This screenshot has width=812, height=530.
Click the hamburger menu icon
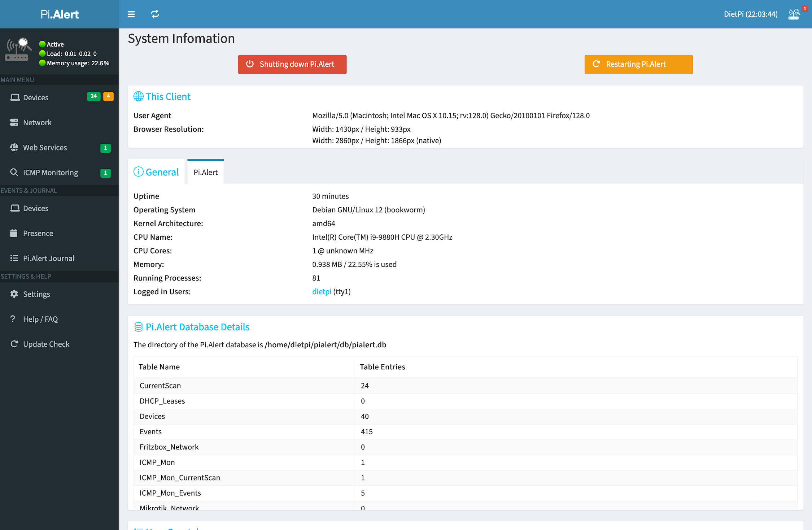131,14
